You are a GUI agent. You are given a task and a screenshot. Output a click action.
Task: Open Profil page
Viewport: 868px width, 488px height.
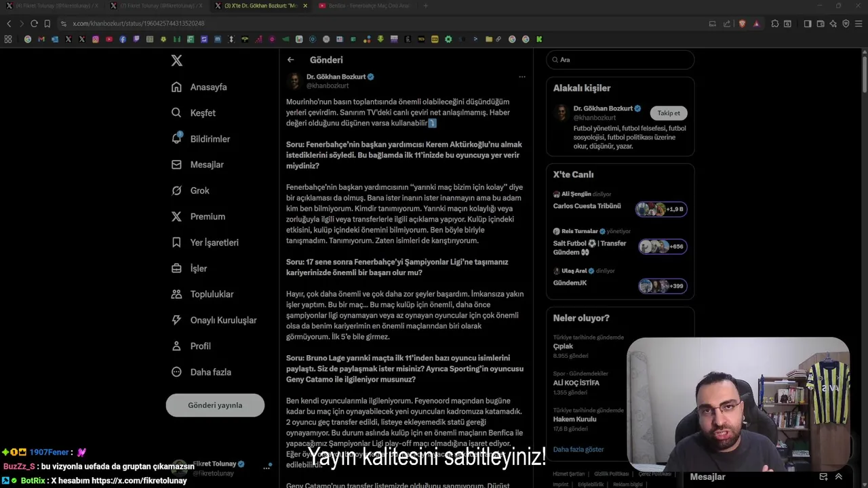tap(191, 346)
